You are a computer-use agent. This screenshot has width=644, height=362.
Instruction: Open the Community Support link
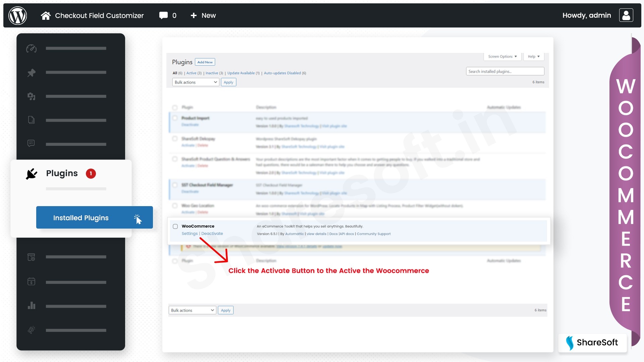tap(374, 234)
